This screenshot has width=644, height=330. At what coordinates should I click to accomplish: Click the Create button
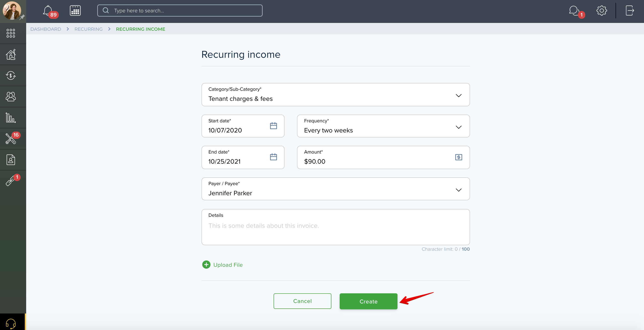(x=368, y=301)
